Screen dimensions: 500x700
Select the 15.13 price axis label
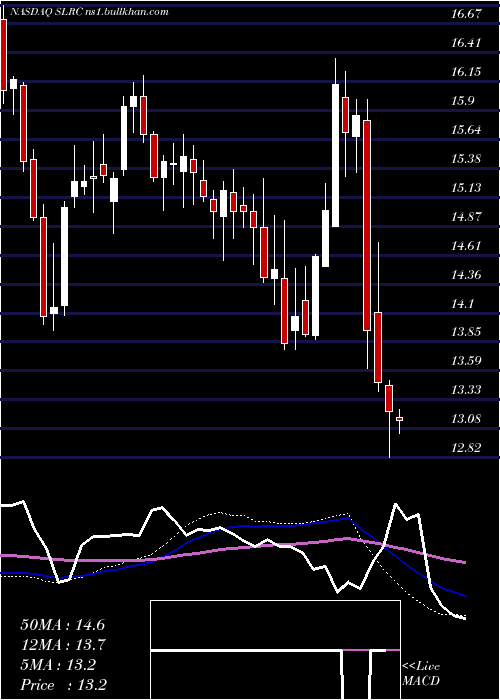pyautogui.click(x=466, y=188)
